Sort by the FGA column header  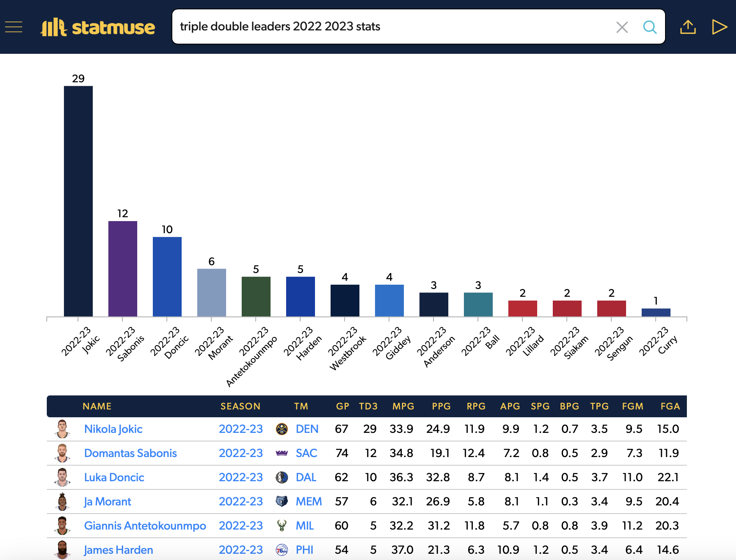tap(671, 406)
